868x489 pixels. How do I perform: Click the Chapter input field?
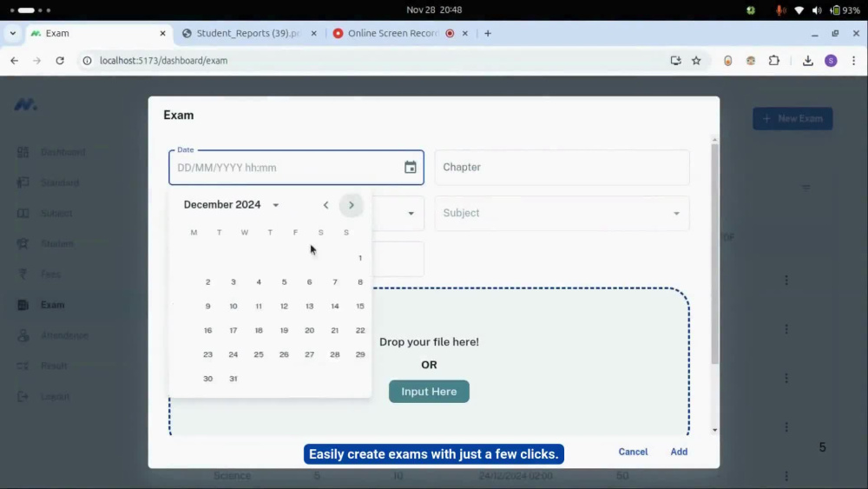[x=562, y=168]
